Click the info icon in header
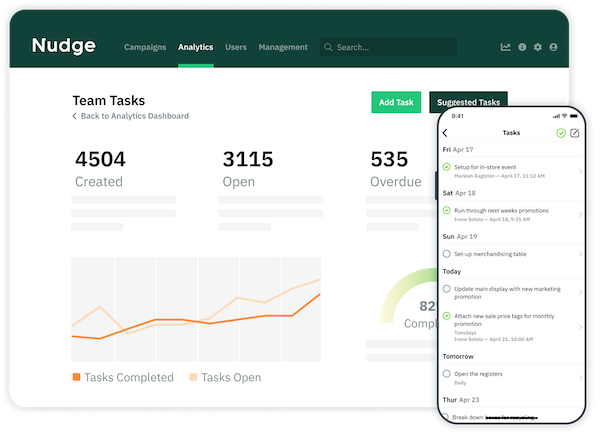The image size is (600, 438). point(522,47)
